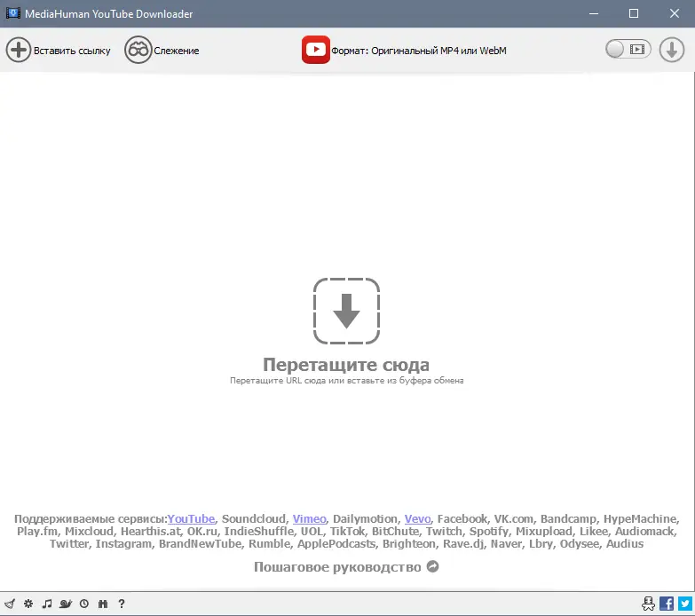
Task: Open the Vevo supported service link
Action: 417,518
